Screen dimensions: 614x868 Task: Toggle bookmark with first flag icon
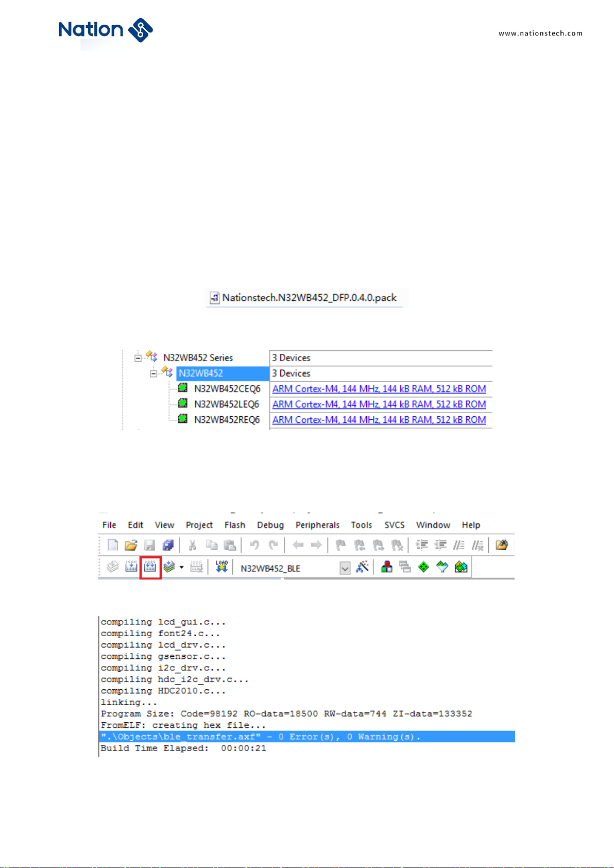pyautogui.click(x=340, y=545)
